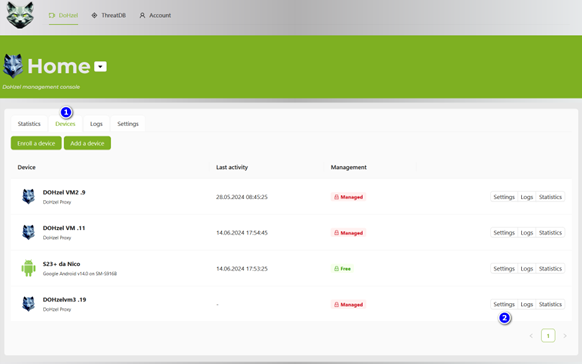Image resolution: width=582 pixels, height=364 pixels.
Task: Click the DOHzelvm3 .19 device icon
Action: [29, 304]
